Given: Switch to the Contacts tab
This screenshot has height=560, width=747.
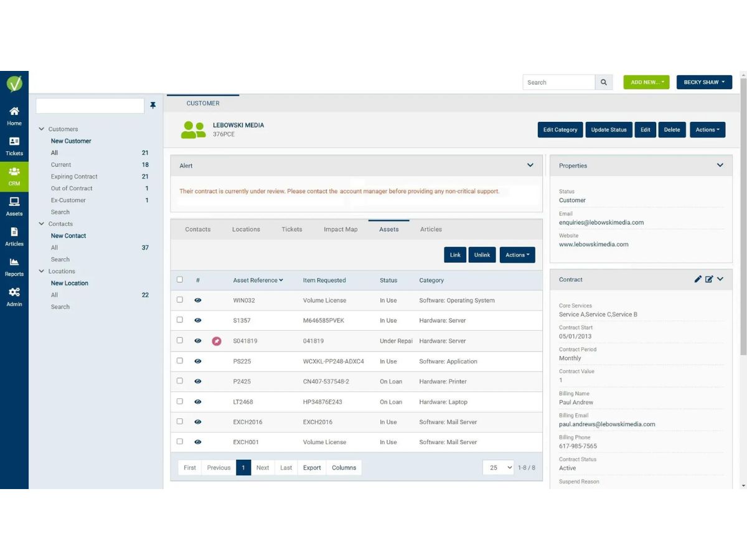Looking at the screenshot, I should coord(198,229).
